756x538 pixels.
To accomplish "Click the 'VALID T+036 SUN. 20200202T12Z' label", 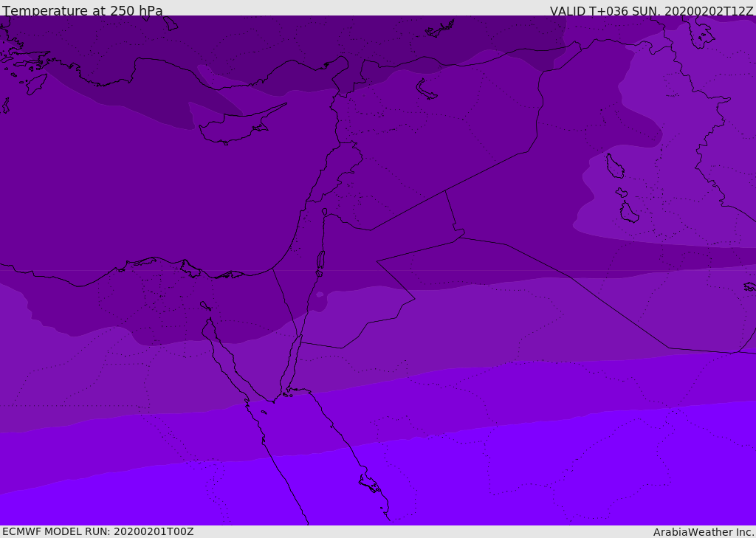I will (651, 11).
